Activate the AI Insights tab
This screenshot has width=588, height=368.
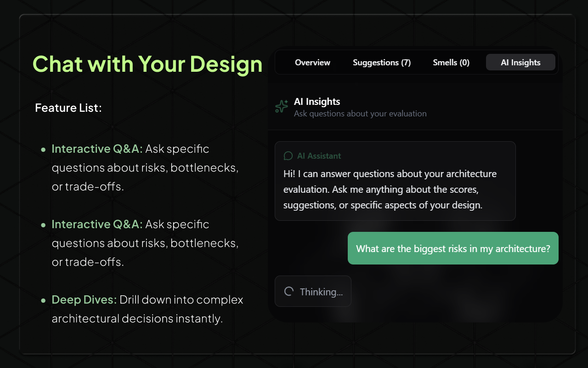click(x=520, y=62)
